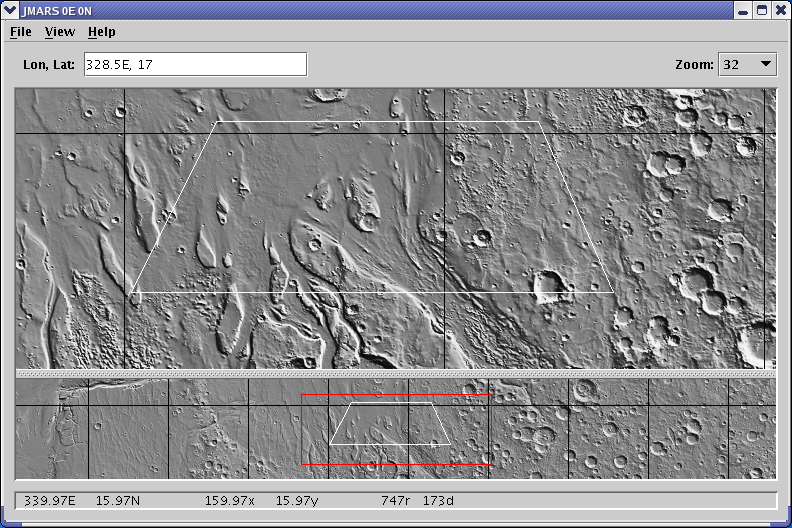The image size is (792, 528).
Task: Close the JMARS window
Action: coord(780,11)
